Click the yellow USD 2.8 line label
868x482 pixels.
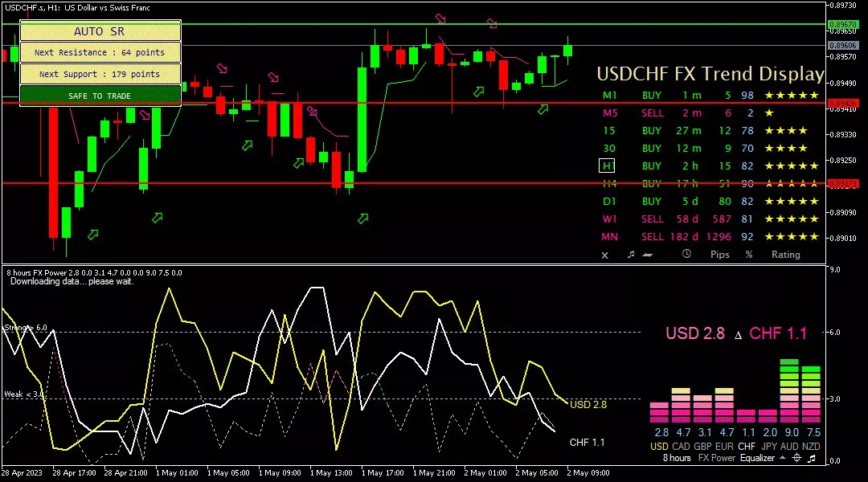[588, 405]
